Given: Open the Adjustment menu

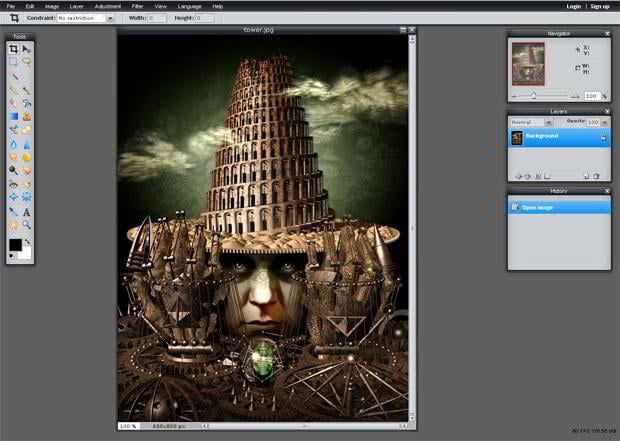Looking at the screenshot, I should pos(107,6).
